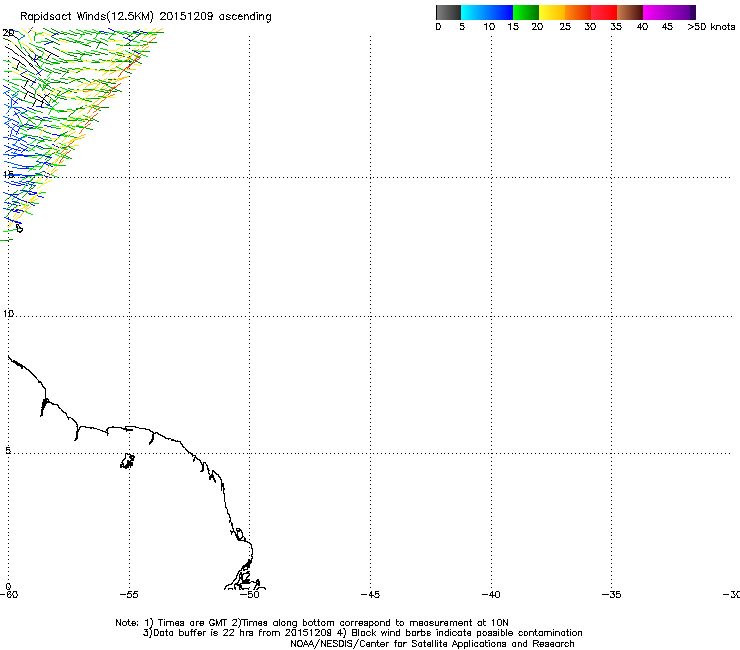Click the latitude '10' label on left axis
The width and height of the screenshot is (740, 650).
coord(8,314)
